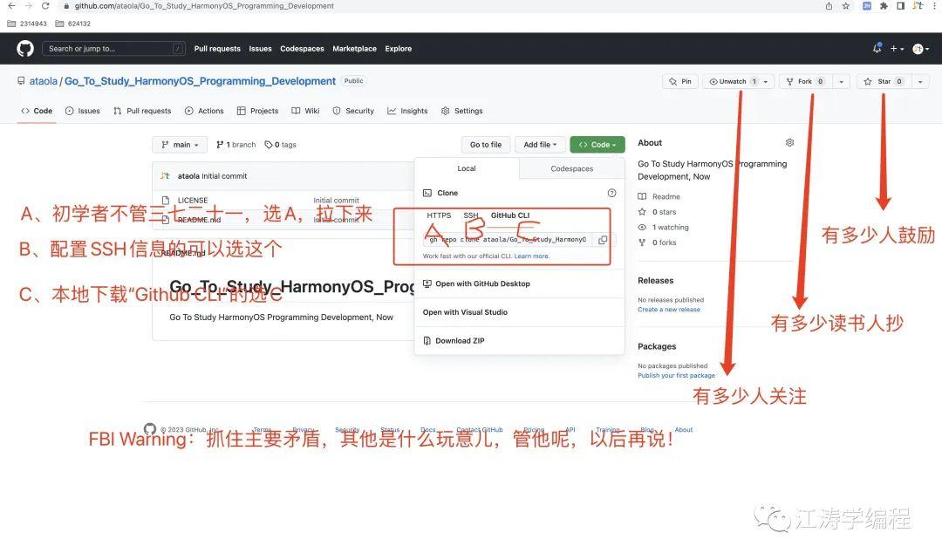Open Issues in the top navigation
Image resolution: width=942 pixels, height=560 pixels.
pyautogui.click(x=260, y=49)
